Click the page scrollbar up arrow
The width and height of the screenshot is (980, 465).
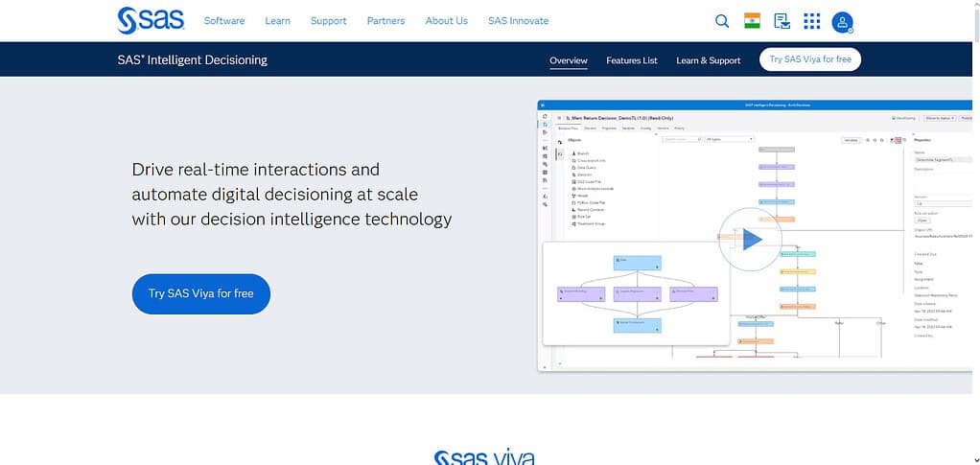(975, 4)
